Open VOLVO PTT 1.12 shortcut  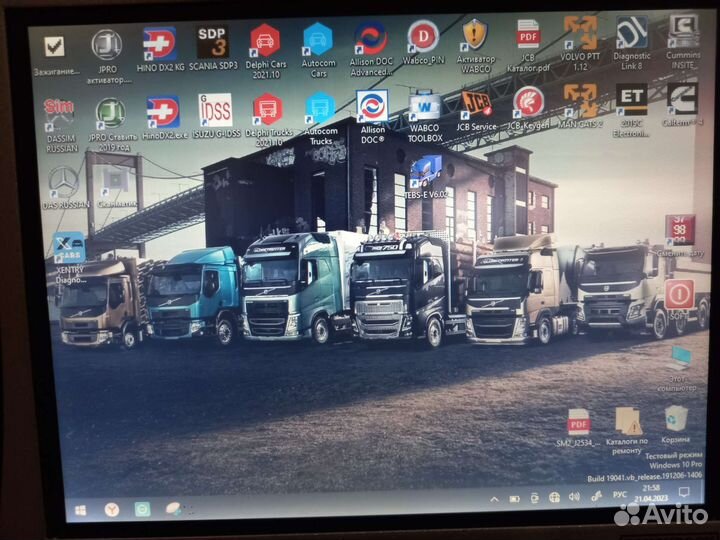point(580,36)
